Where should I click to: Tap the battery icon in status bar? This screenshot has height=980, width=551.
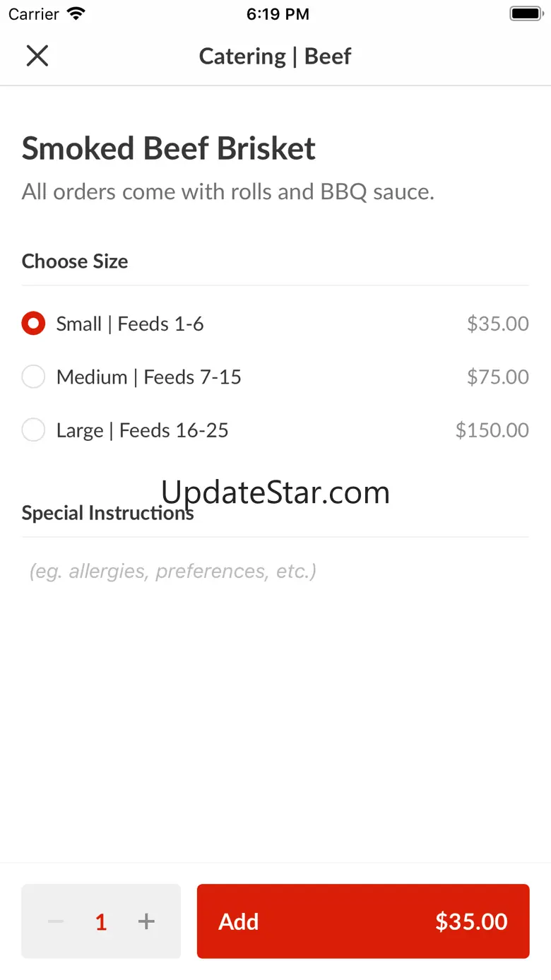click(525, 14)
